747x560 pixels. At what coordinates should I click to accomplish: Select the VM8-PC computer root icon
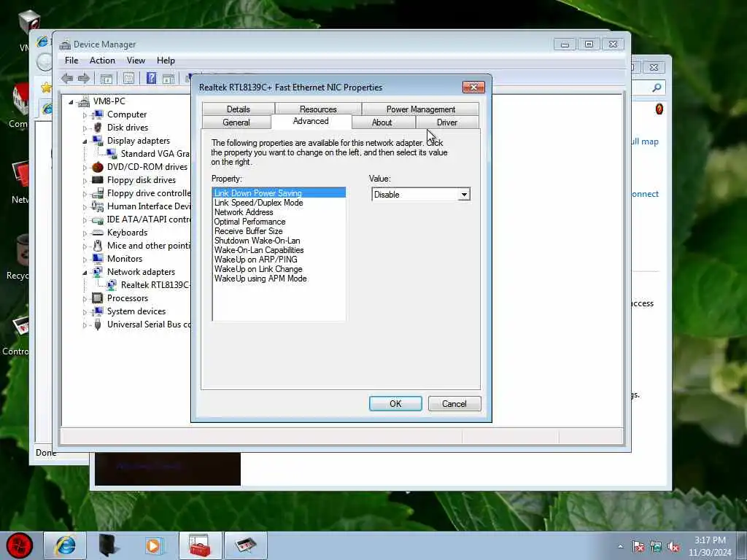point(84,101)
